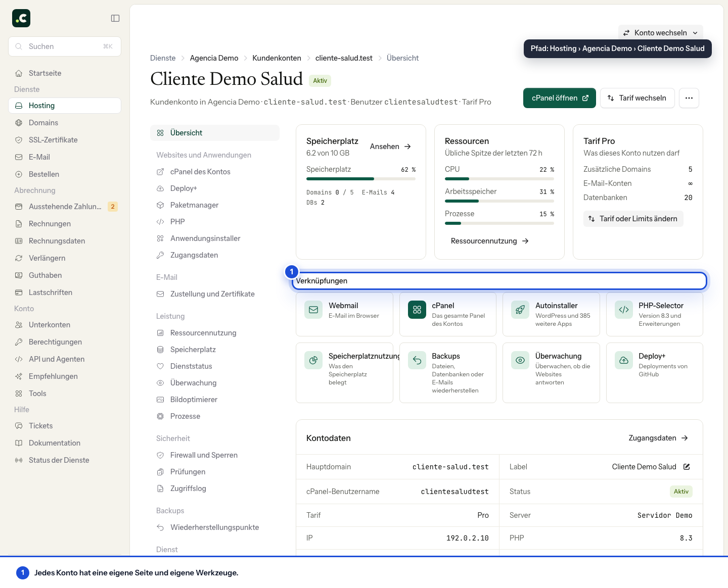Screen dimensions: 728x588
Task: Open the cPanel shortcut card
Action: coord(448,314)
